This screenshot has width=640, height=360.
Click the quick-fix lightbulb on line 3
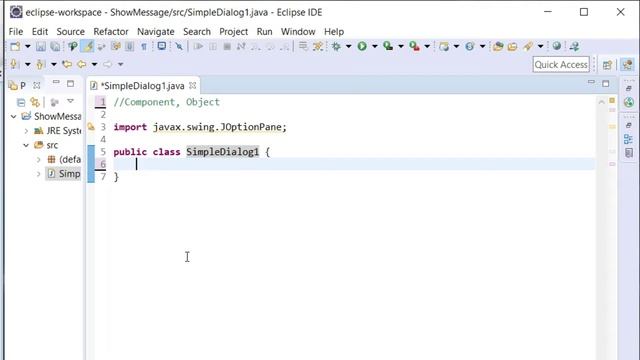[x=91, y=127]
